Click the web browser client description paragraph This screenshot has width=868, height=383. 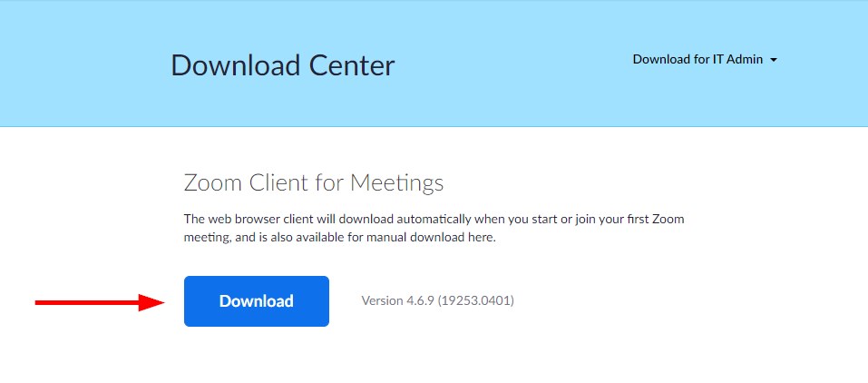click(434, 229)
